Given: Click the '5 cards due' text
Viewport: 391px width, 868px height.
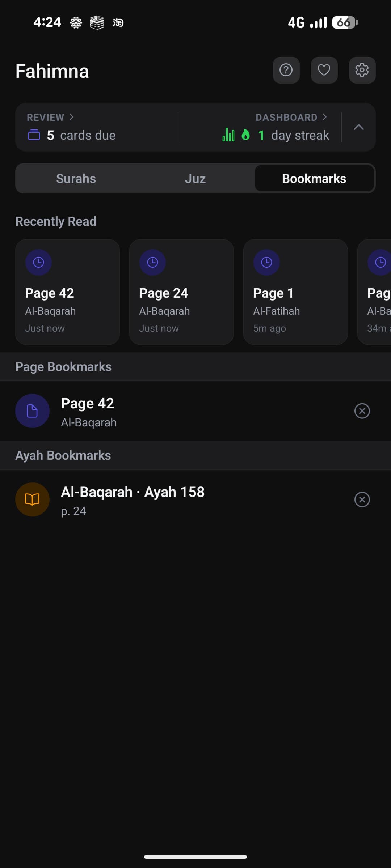Looking at the screenshot, I should pos(81,135).
